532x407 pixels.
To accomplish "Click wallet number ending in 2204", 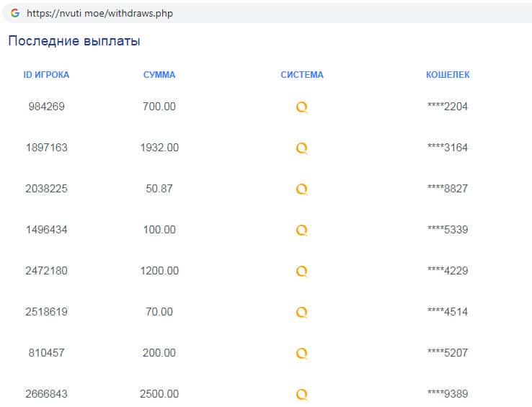I will [448, 107].
